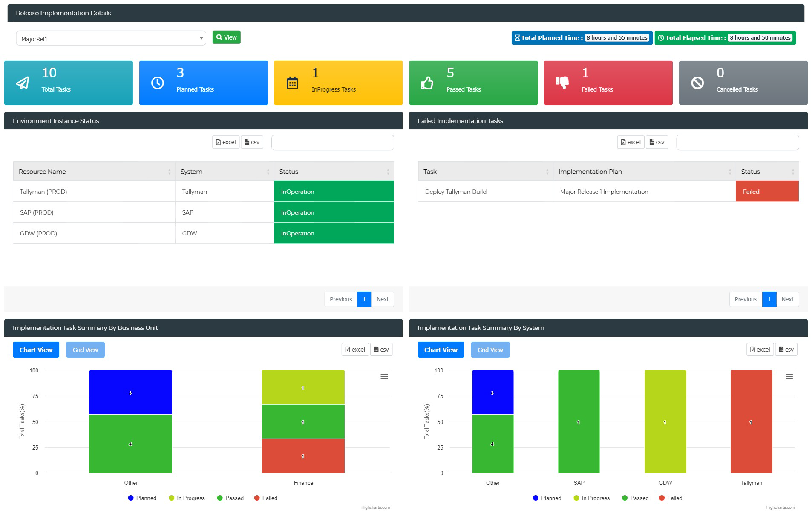This screenshot has width=812, height=530.
Task: Go to Previous page in Failed Tasks table
Action: click(x=746, y=299)
